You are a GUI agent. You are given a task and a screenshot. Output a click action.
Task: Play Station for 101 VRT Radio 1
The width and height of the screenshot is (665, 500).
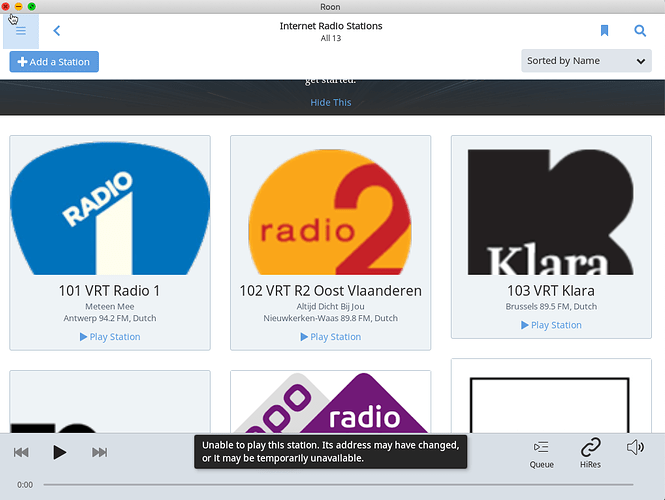[110, 337]
